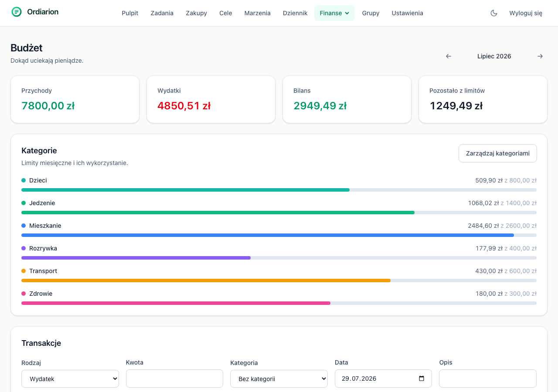Click the amount 430,00 zł z 600,00 zł
558x392 pixels.
(506, 271)
